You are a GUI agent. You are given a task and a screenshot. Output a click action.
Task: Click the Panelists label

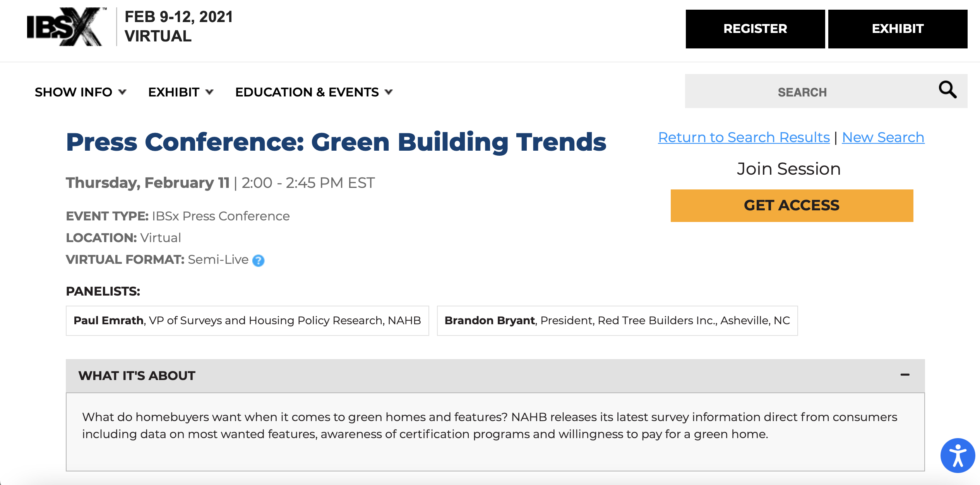pyautogui.click(x=103, y=291)
